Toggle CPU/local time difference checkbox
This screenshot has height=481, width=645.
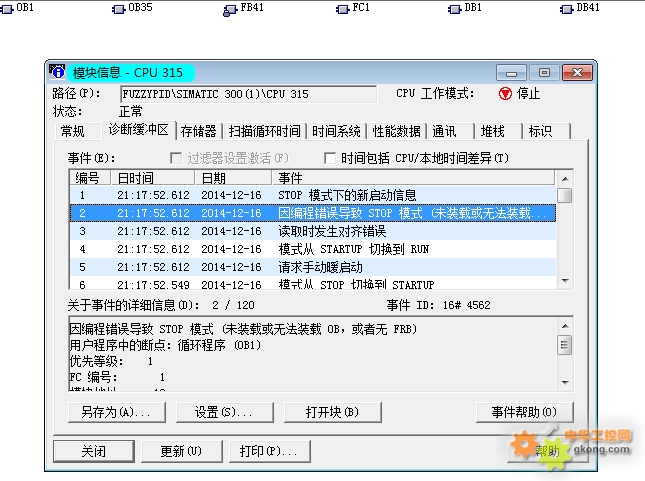tap(329, 158)
